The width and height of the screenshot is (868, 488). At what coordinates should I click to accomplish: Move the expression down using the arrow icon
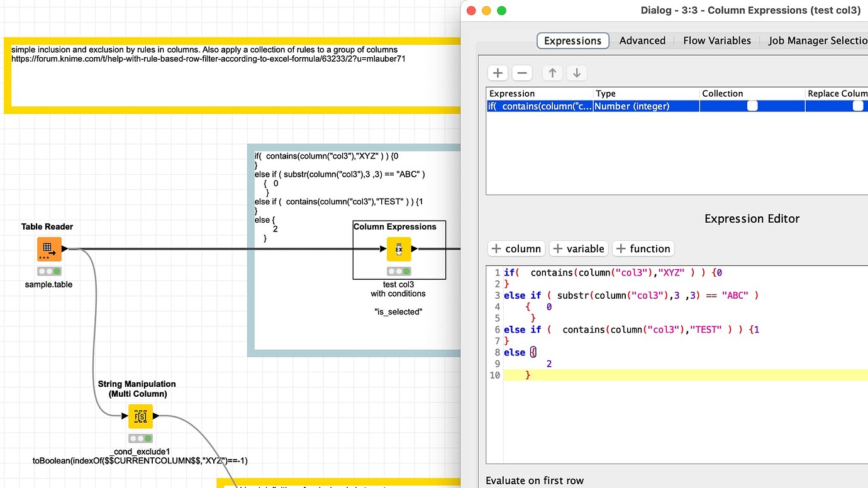(x=577, y=72)
